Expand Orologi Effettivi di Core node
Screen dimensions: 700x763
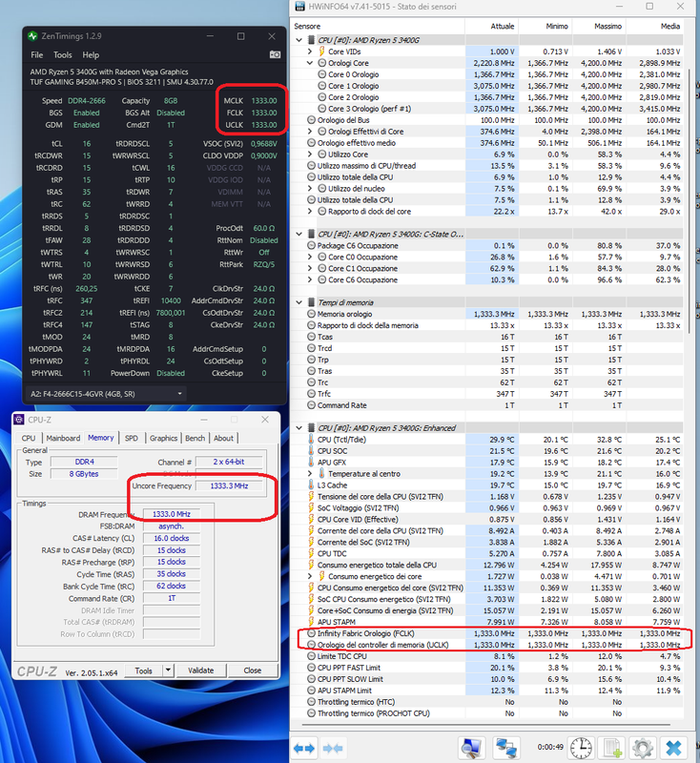(x=310, y=132)
